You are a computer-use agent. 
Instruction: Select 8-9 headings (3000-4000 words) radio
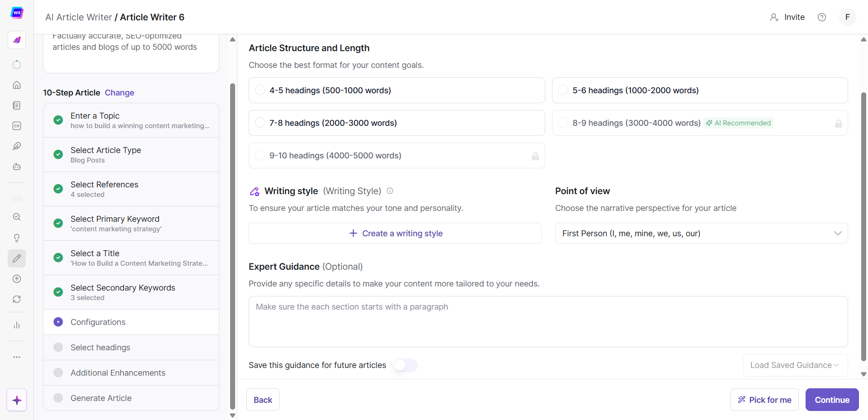point(563,123)
